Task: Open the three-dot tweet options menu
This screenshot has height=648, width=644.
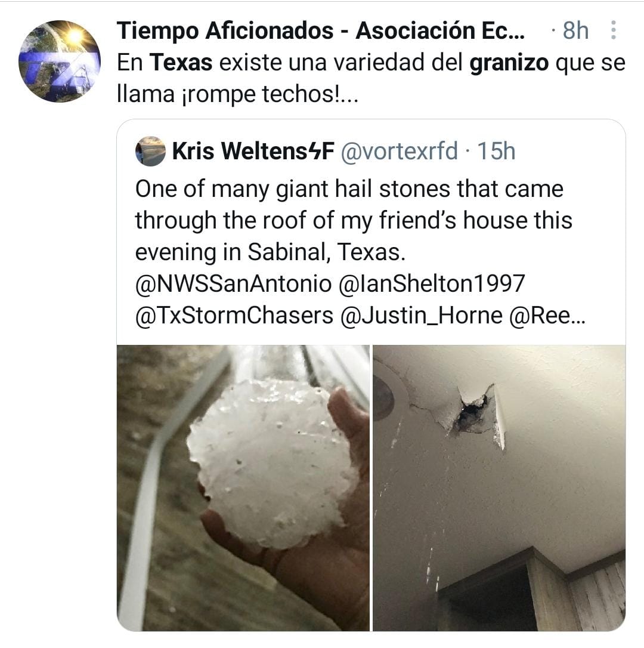Action: click(x=614, y=30)
